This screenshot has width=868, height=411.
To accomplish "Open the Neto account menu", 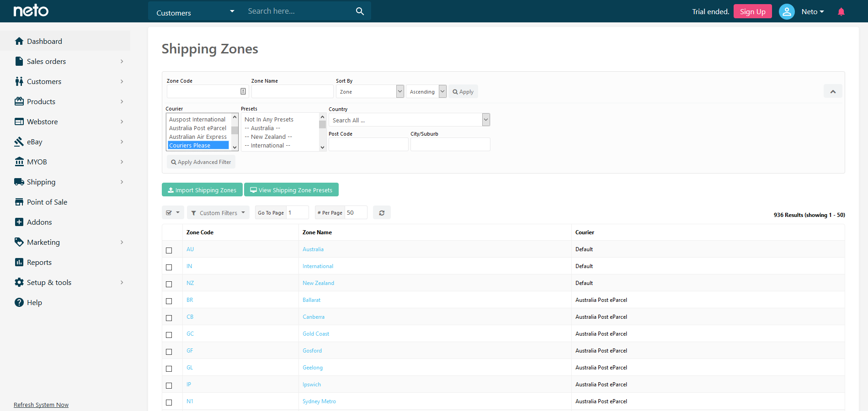I will pyautogui.click(x=813, y=12).
